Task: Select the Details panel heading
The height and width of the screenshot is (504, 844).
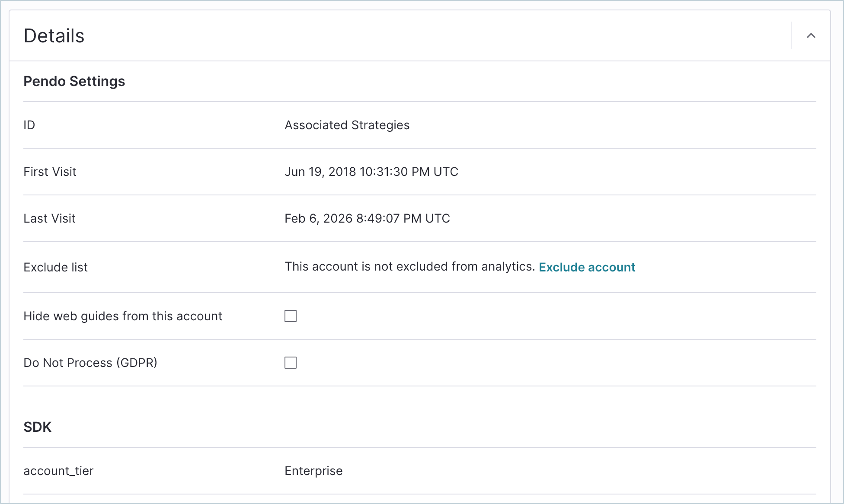Action: [x=54, y=36]
